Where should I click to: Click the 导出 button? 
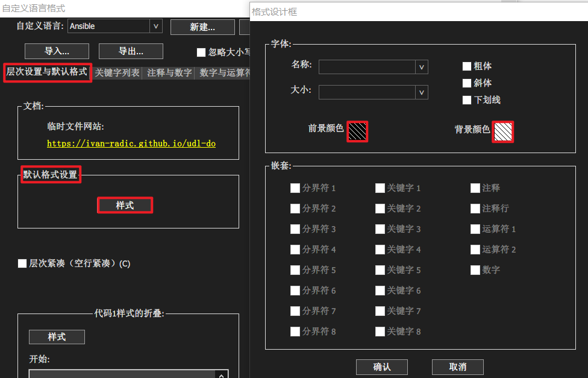(131, 51)
